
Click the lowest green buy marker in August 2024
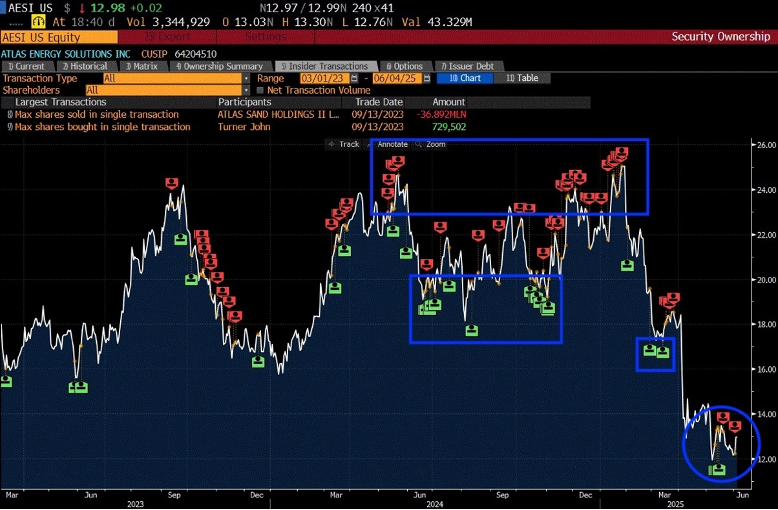(x=471, y=330)
